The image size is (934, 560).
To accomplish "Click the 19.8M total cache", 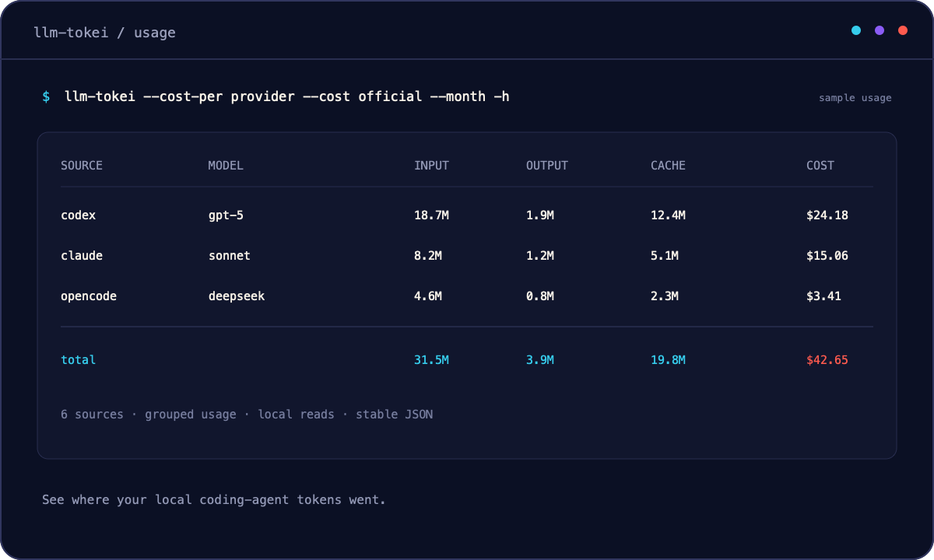I will 668,360.
